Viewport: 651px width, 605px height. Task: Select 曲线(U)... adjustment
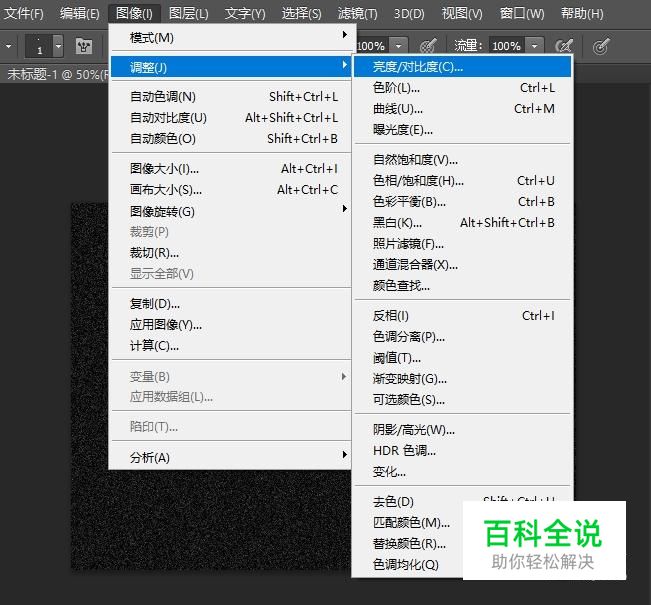click(x=463, y=109)
